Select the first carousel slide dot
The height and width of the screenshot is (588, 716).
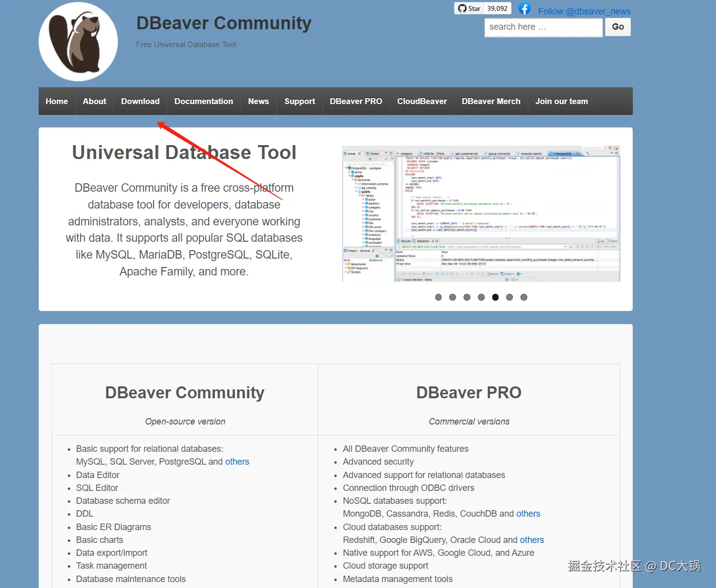click(x=438, y=297)
